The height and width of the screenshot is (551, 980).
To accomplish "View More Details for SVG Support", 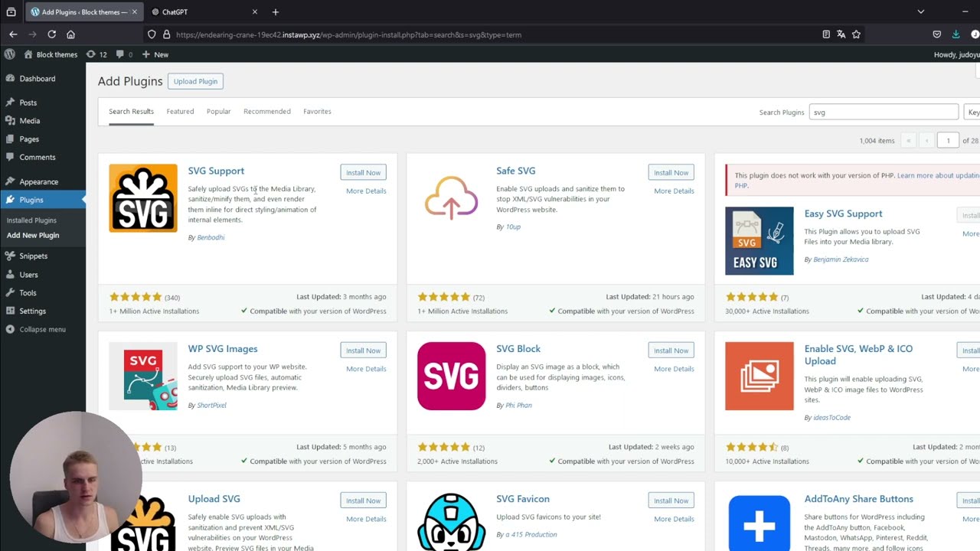I will [x=366, y=191].
